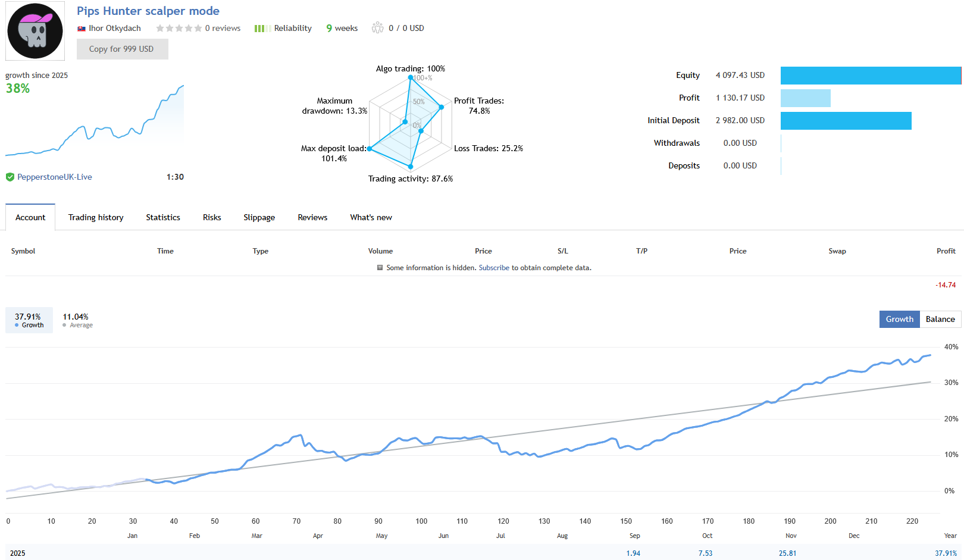
Task: Select the What's new tab
Action: pos(371,217)
